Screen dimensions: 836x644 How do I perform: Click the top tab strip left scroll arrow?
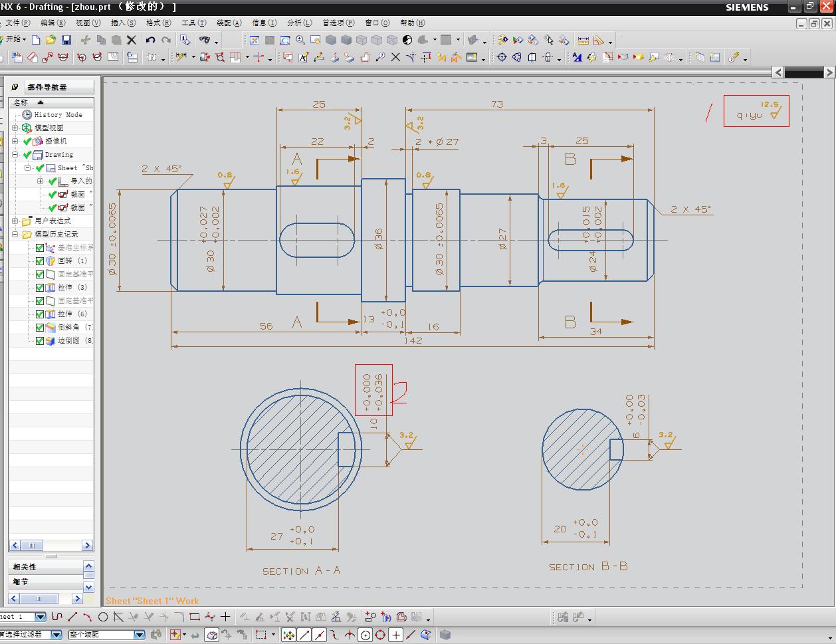779,72
